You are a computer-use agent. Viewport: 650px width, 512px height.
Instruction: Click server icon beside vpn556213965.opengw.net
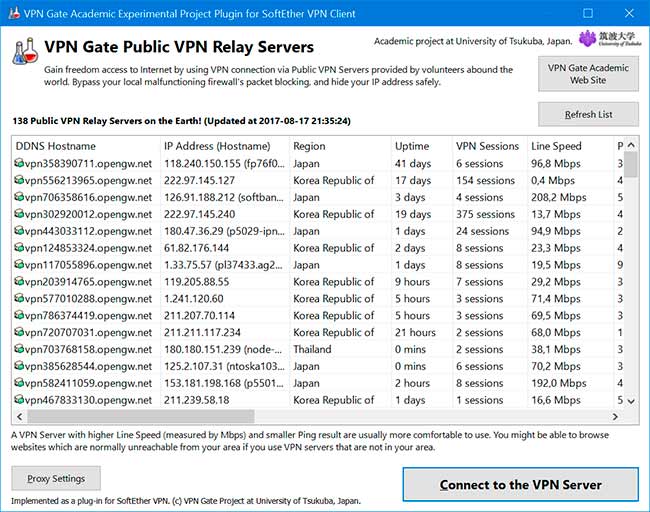click(x=19, y=180)
